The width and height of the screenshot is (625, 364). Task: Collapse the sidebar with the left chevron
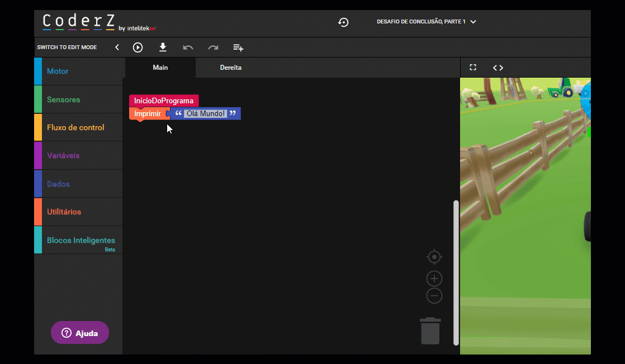(117, 47)
